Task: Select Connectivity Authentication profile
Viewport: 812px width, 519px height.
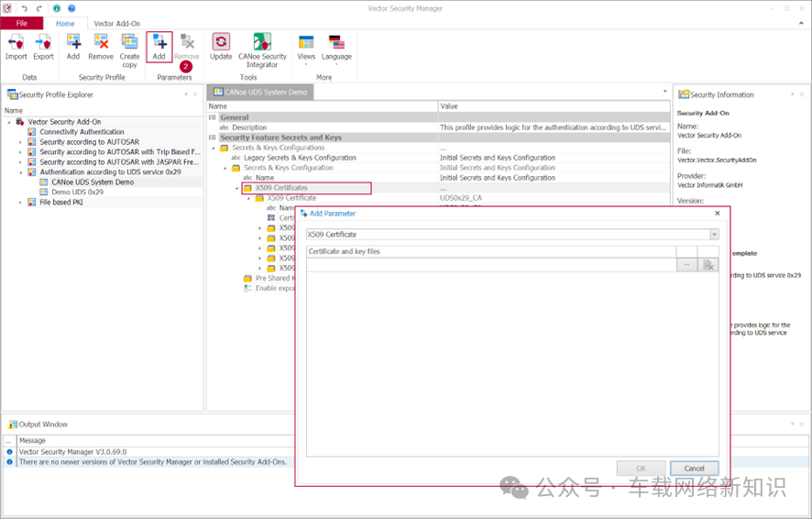Action: 82,132
